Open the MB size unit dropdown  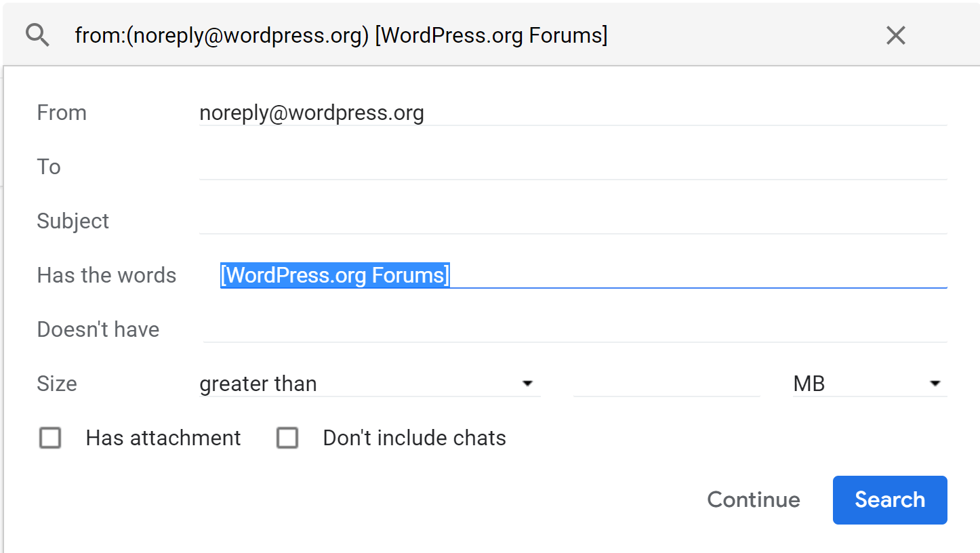[870, 384]
